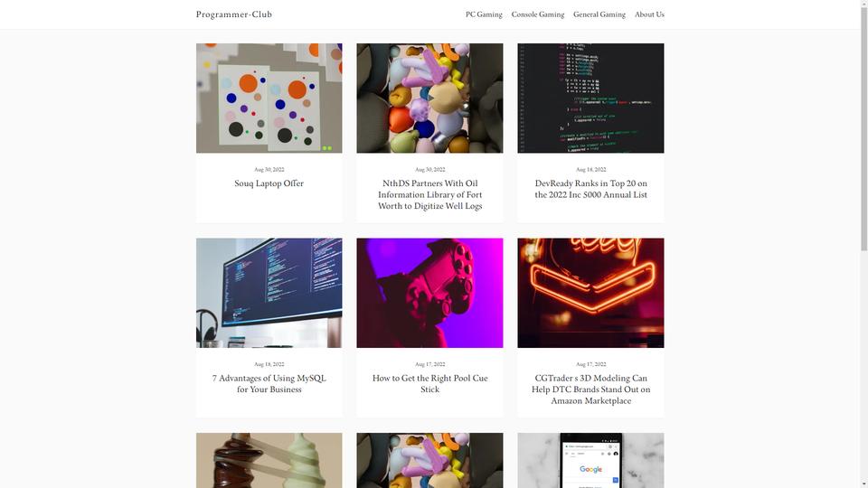Open How to Get the Right Pool Cue Stick
Viewport: 868px width, 488px height.
pyautogui.click(x=430, y=384)
